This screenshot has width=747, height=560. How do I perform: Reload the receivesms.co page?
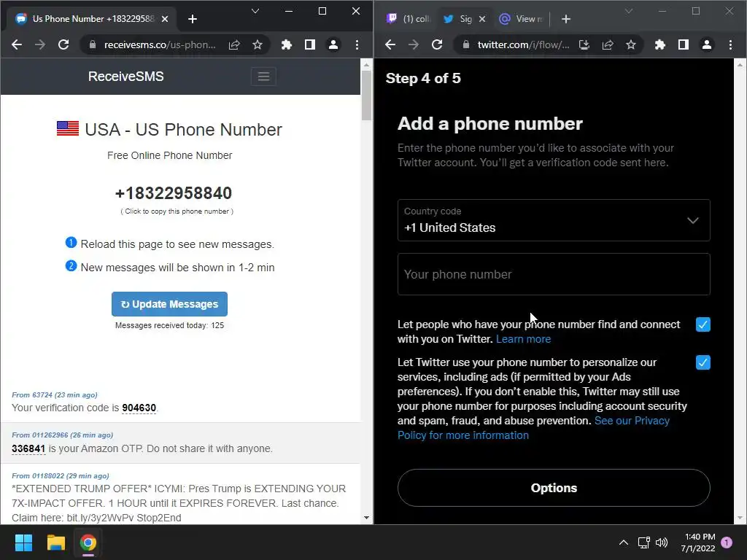63,44
